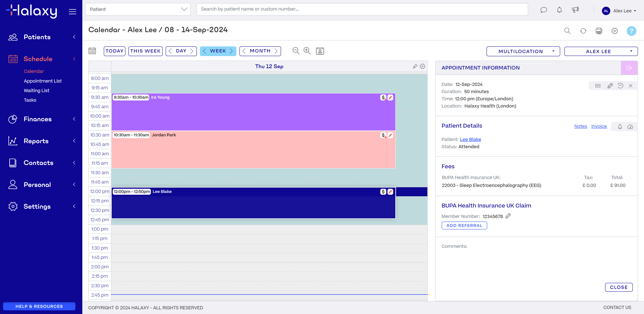Open the Lee Blake patient link
Image resolution: width=644 pixels, height=314 pixels.
pyautogui.click(x=470, y=139)
